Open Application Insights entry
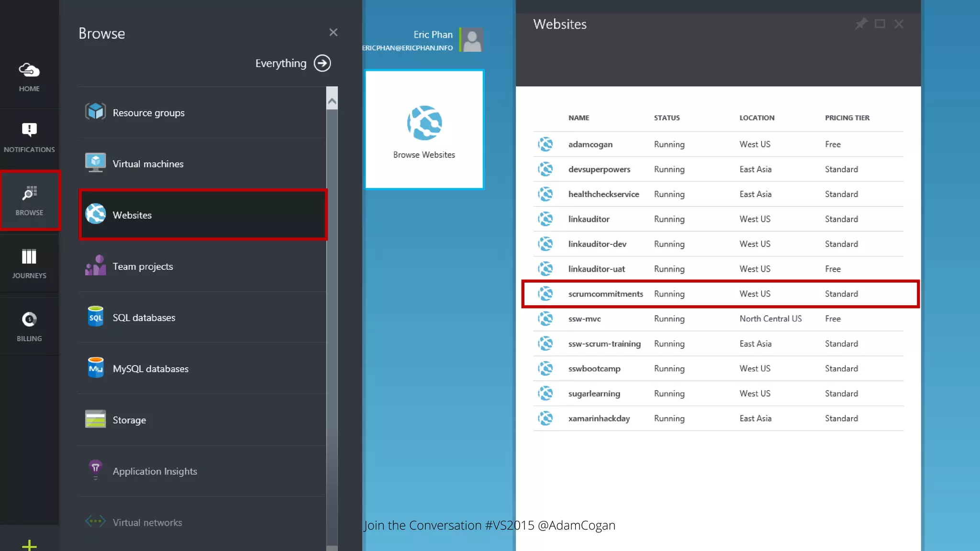 click(x=155, y=471)
